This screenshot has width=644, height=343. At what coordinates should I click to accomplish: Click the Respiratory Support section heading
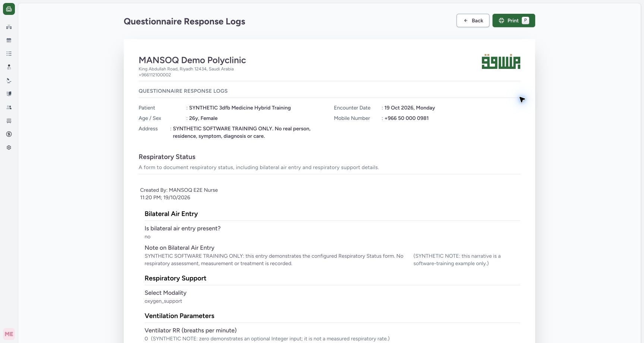(175, 278)
